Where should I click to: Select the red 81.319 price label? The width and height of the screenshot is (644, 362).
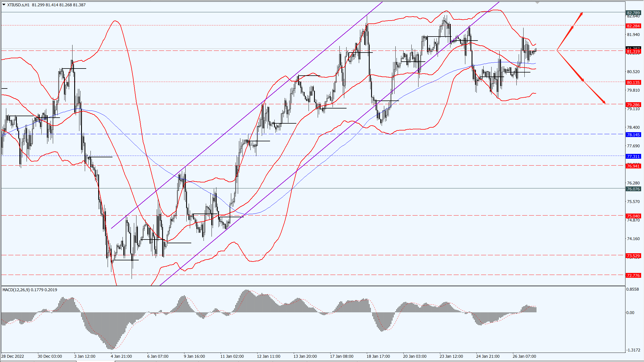click(633, 52)
